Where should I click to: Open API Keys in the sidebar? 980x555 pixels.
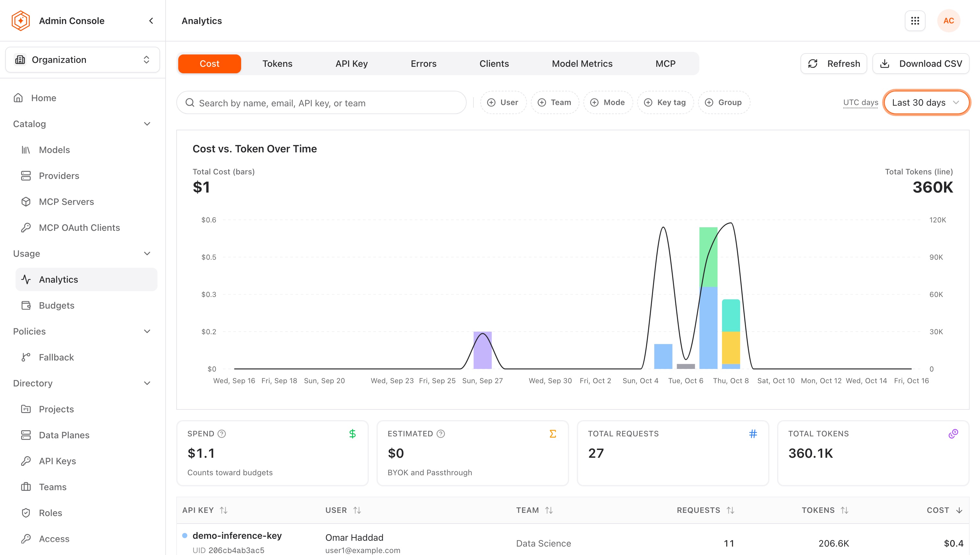pyautogui.click(x=86, y=461)
